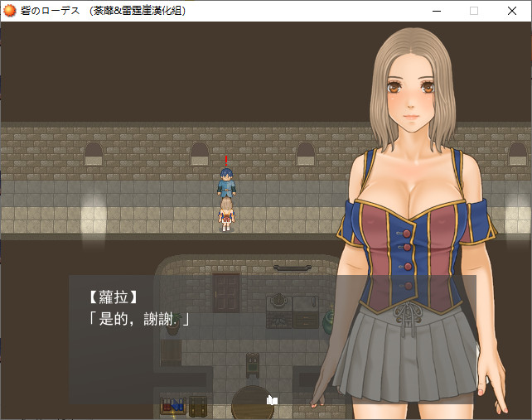Click the blue-haired NPC sprite

(225, 180)
